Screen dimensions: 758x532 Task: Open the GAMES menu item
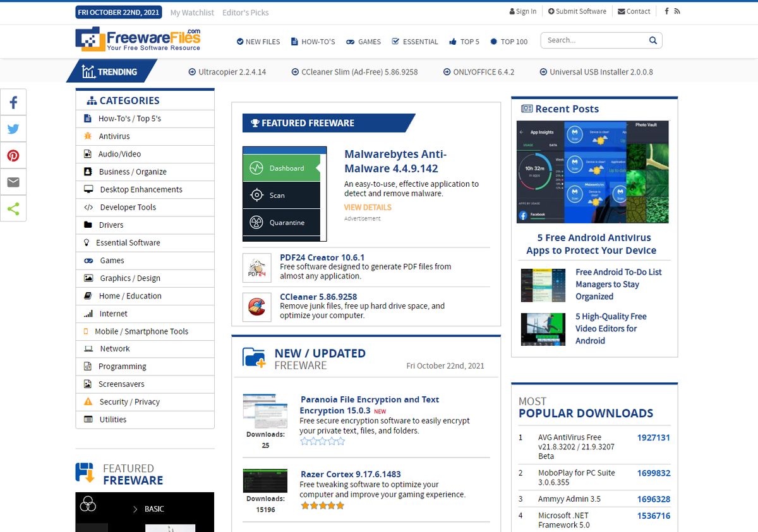coord(363,42)
